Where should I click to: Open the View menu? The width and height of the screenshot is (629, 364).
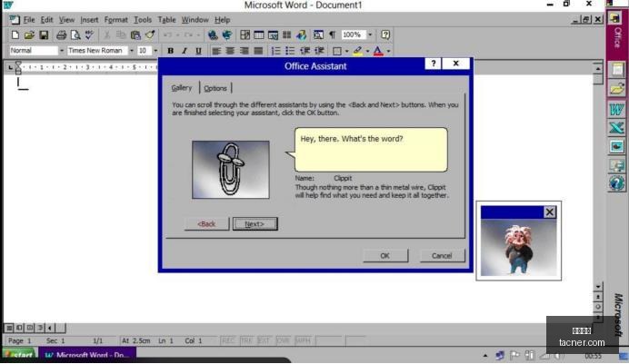(x=66, y=20)
